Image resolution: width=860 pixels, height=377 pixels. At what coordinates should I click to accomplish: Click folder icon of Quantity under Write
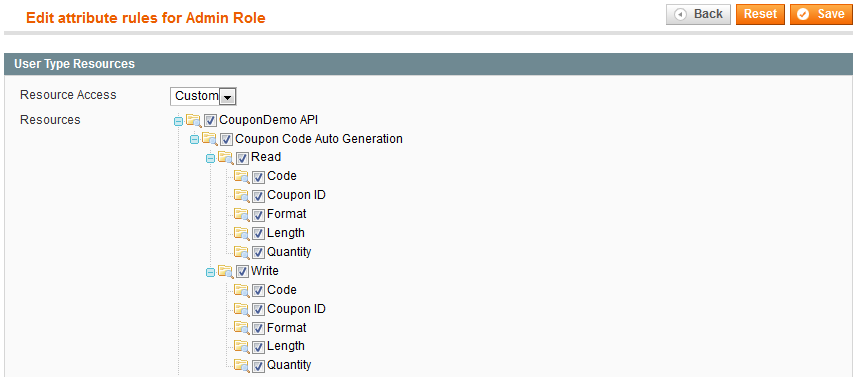[x=242, y=365]
